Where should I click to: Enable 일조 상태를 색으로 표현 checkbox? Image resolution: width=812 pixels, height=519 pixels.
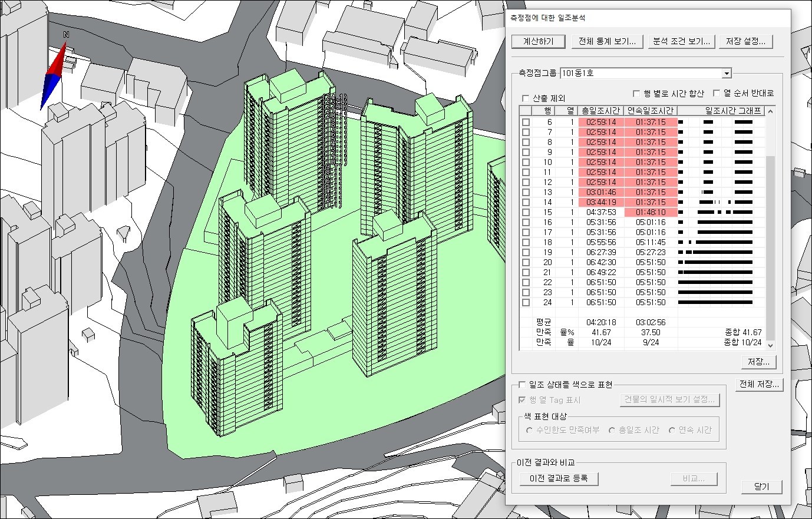click(522, 385)
